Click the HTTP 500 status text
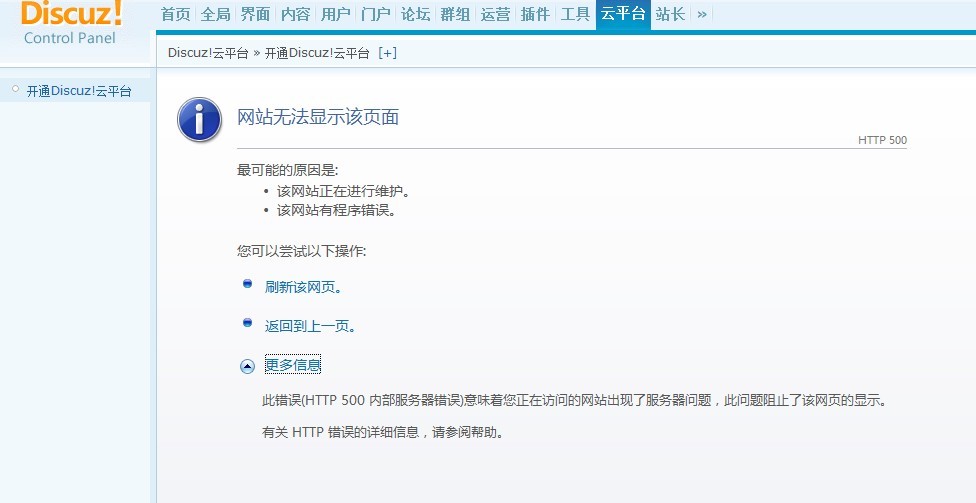This screenshot has height=503, width=976. click(x=882, y=140)
